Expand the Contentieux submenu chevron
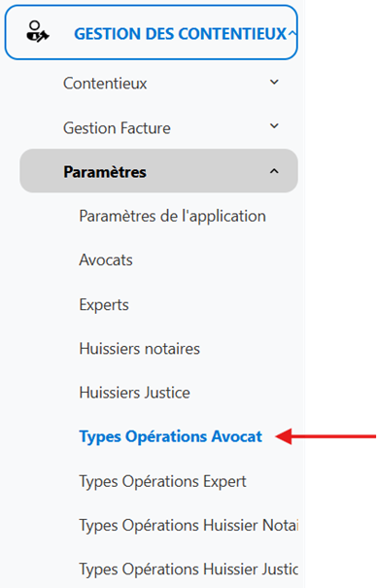Screen dimensions: 377x588 click(x=274, y=82)
